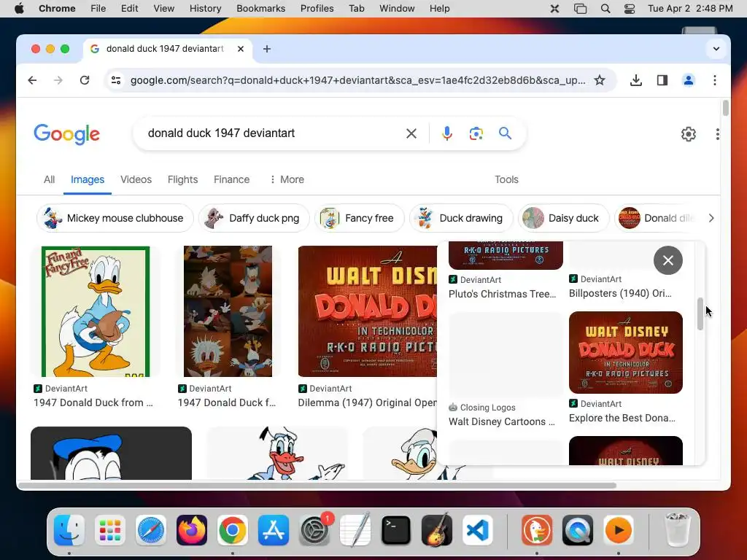Open Billposters (1940) result link
Viewport: 747px width, 560px height.
coord(620,293)
